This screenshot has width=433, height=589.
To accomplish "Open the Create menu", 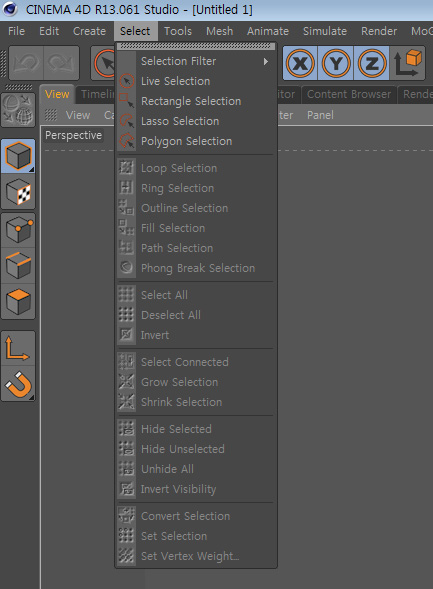I will point(89,31).
